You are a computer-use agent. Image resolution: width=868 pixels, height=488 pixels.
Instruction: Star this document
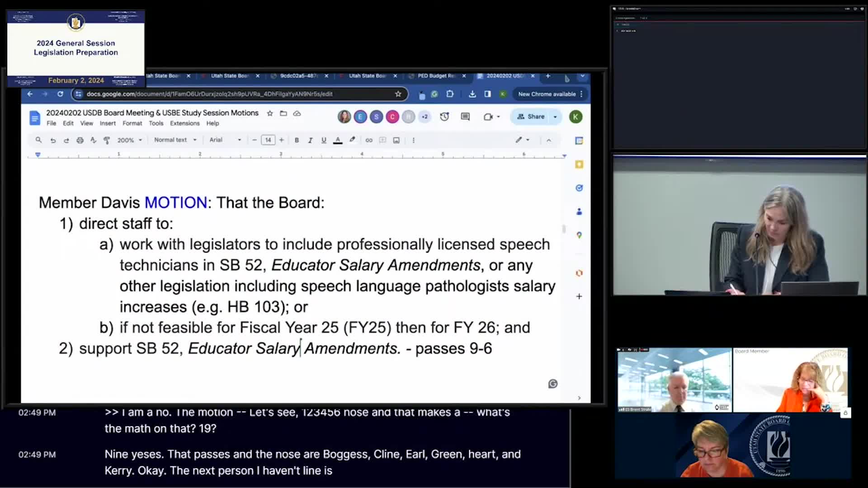[270, 113]
